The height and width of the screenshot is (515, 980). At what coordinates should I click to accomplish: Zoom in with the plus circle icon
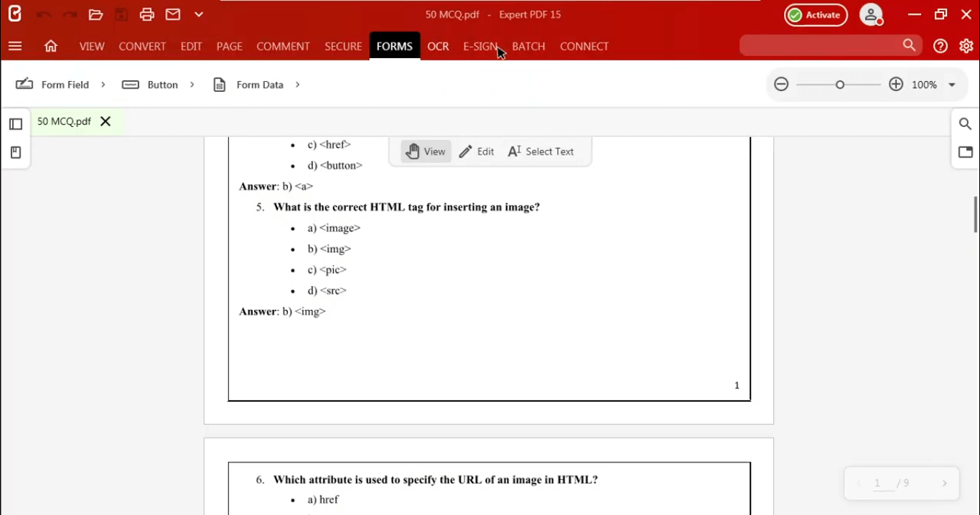click(896, 85)
